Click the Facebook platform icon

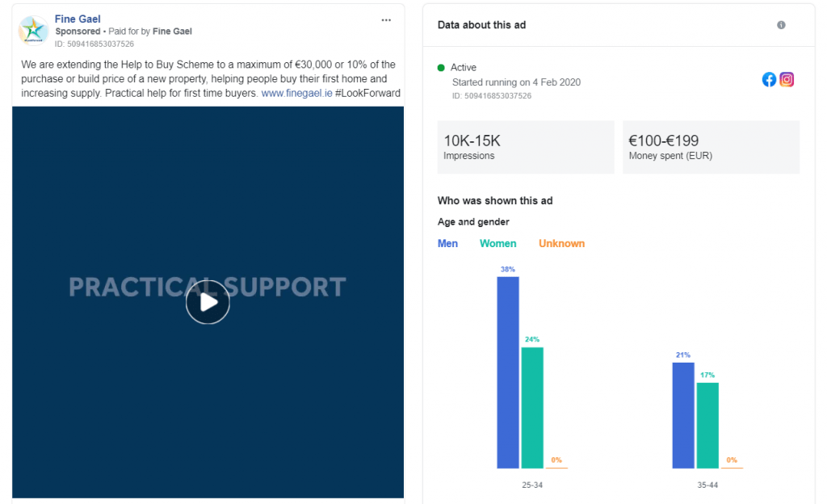tap(769, 79)
